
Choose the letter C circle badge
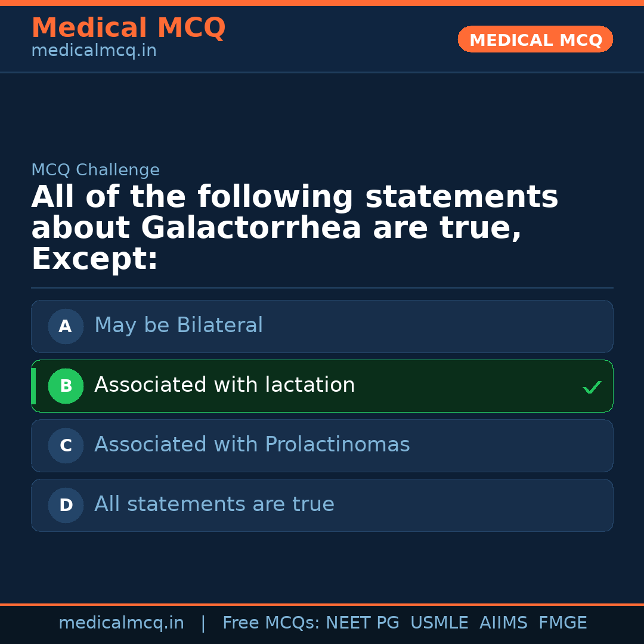(66, 445)
